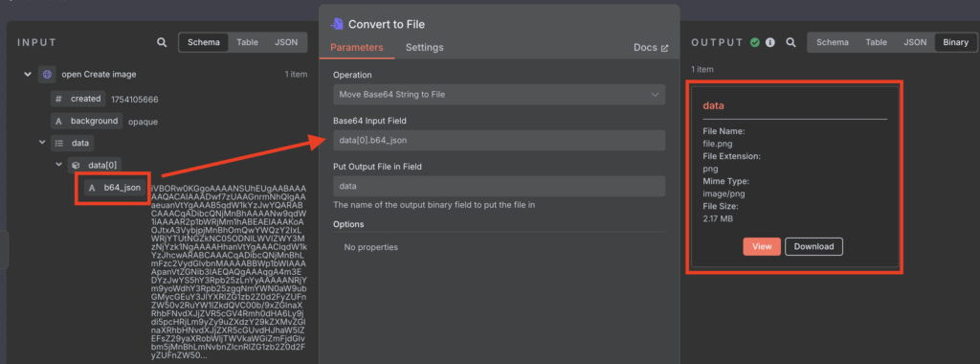980x364 pixels.
Task: Click the output info icon
Action: click(770, 42)
